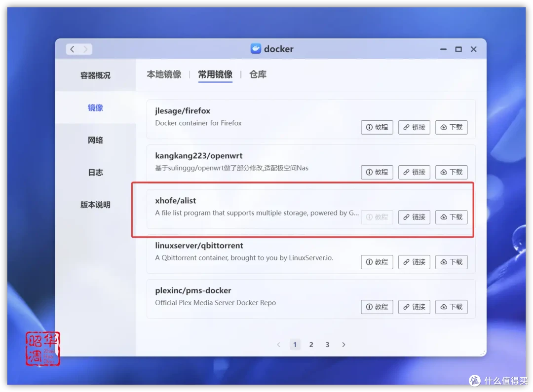Viewport: 533px width, 392px height.
Task: Click 'A Qbittorrent container' description text
Action: point(244,258)
